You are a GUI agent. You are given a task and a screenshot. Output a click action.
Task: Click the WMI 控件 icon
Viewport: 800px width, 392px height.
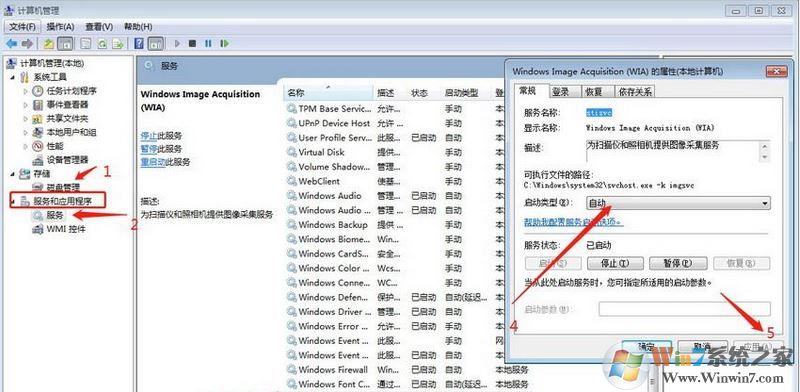(x=38, y=229)
